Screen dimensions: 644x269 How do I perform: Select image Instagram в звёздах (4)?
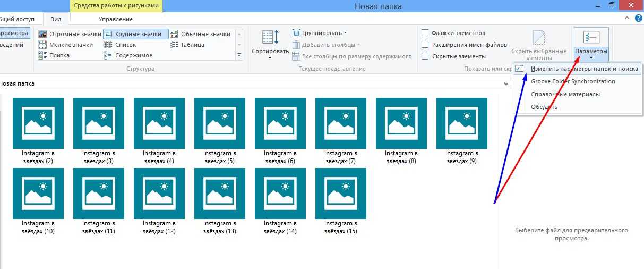159,131
